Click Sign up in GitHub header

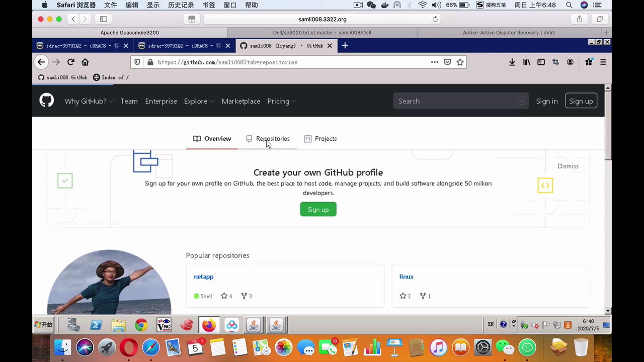click(581, 101)
